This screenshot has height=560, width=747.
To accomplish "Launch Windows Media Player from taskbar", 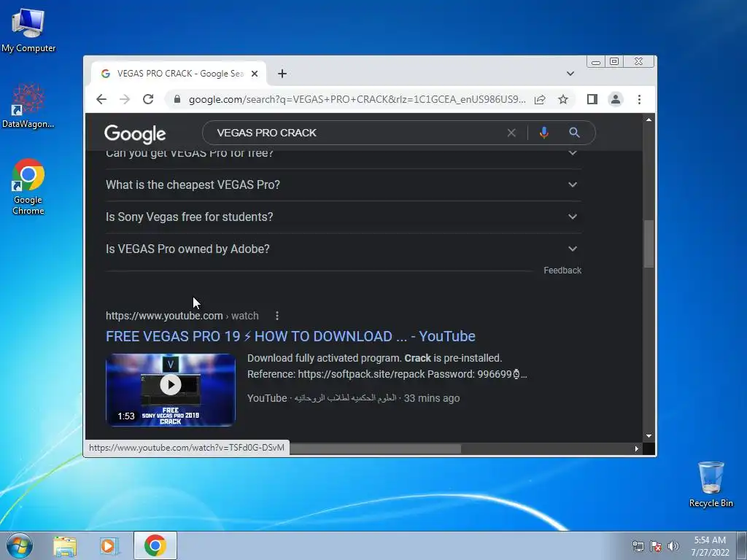I will click(109, 546).
